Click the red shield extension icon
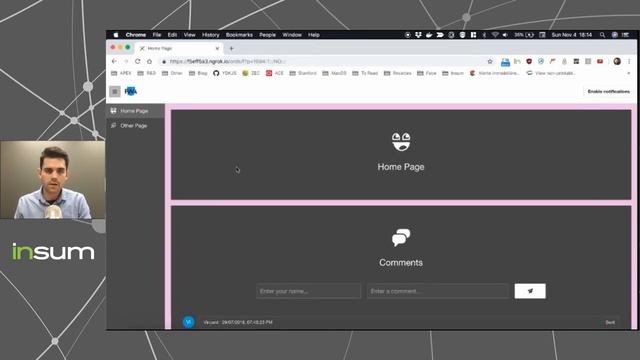Viewport: 640px width, 360px height. (x=529, y=61)
